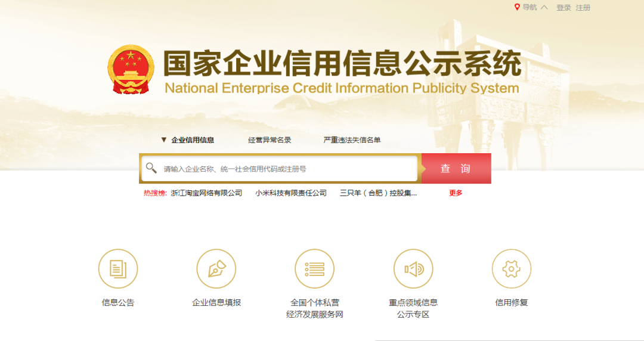The width and height of the screenshot is (644, 341).
Task: Expand the 导航 navigation dropdown
Action: (530, 7)
